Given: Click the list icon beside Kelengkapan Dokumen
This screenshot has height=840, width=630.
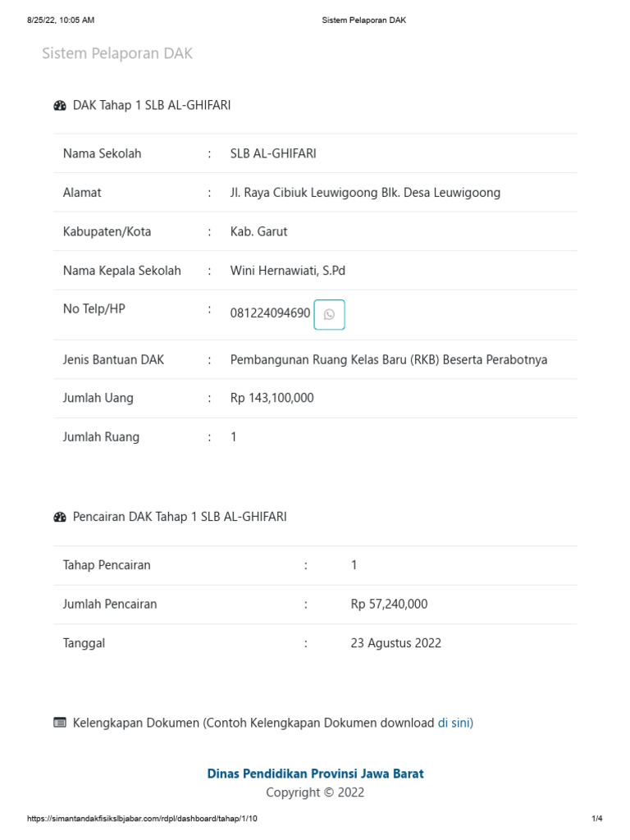Looking at the screenshot, I should pyautogui.click(x=60, y=723).
